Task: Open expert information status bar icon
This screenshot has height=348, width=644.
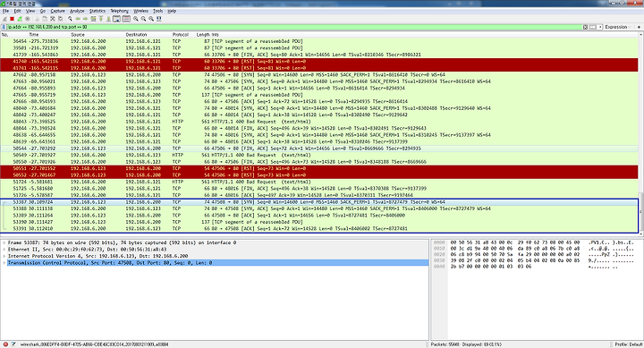Action: 5,344
